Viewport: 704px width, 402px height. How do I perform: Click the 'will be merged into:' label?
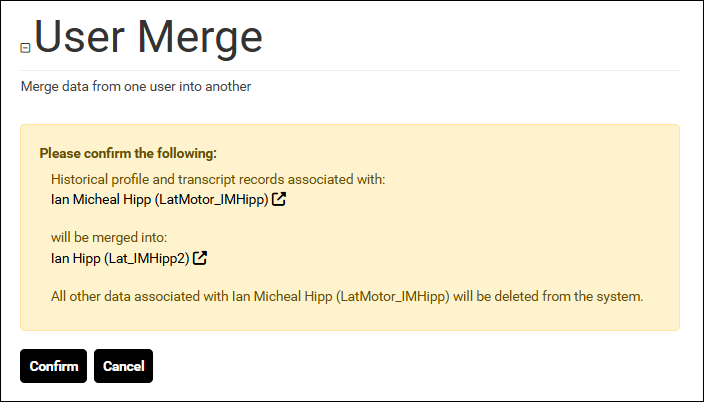[109, 237]
